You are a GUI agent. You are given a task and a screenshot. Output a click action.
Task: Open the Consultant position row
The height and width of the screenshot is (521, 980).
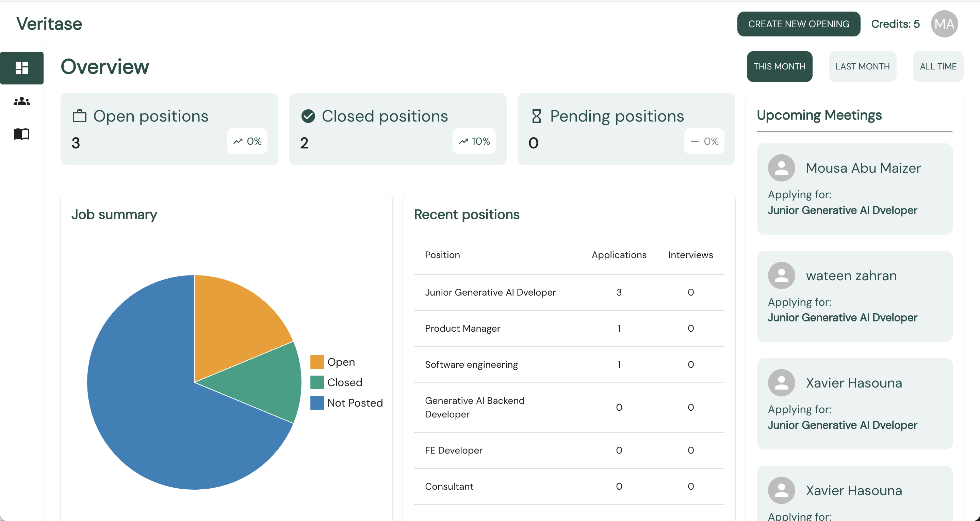[x=569, y=487]
